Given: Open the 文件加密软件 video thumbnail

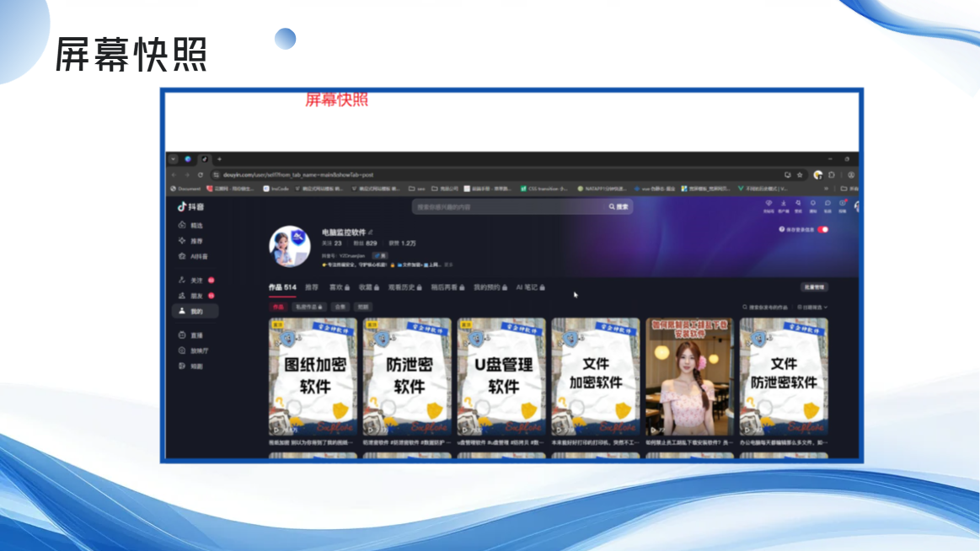Looking at the screenshot, I should pos(596,377).
